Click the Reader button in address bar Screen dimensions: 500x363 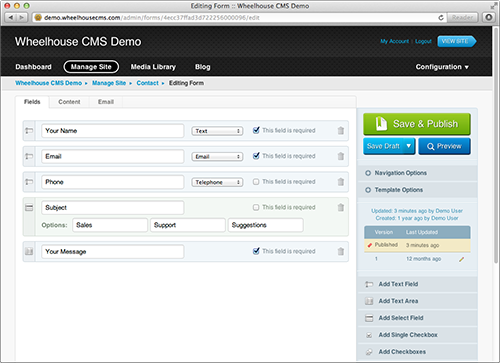tap(462, 17)
